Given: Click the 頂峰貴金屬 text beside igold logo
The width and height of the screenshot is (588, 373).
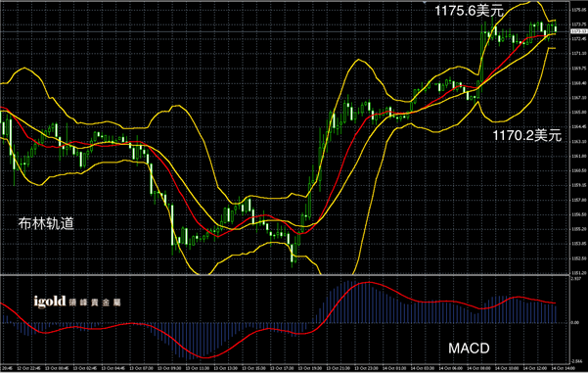Looking at the screenshot, I should (x=95, y=303).
